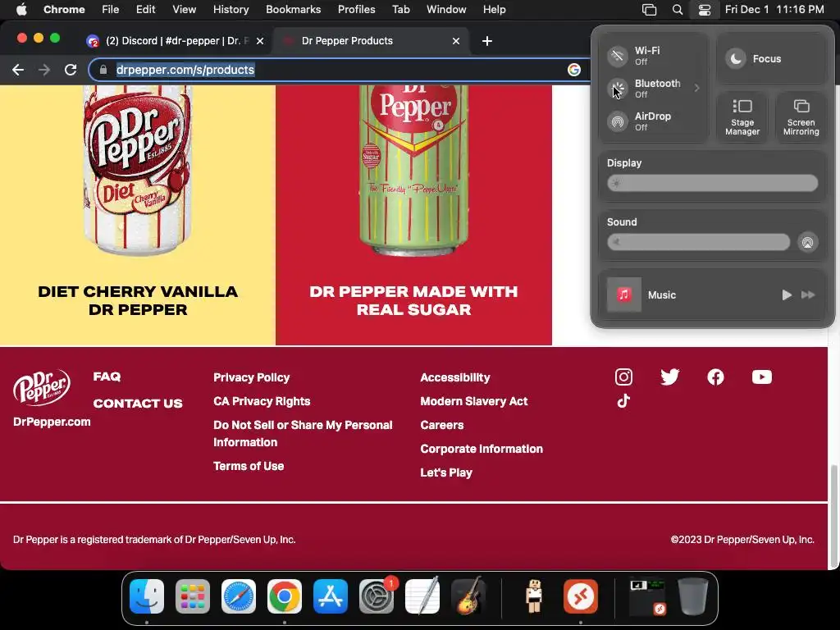This screenshot has width=840, height=630.
Task: Reload the current page
Action: click(x=71, y=70)
